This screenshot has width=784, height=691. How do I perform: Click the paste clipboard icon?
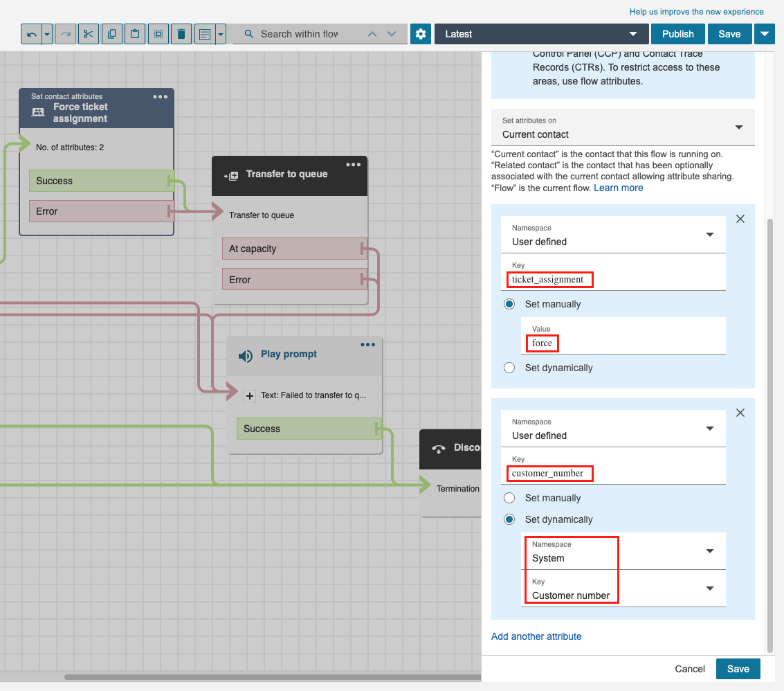tap(135, 34)
